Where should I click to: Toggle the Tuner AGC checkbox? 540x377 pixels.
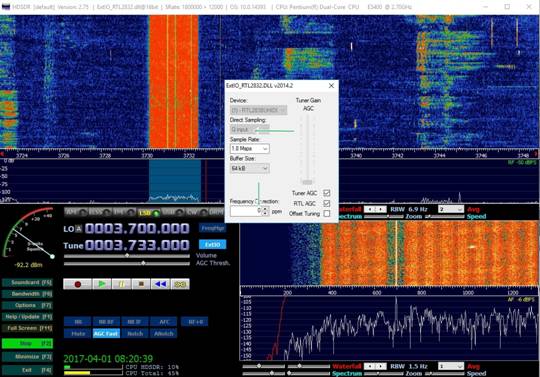pos(326,193)
